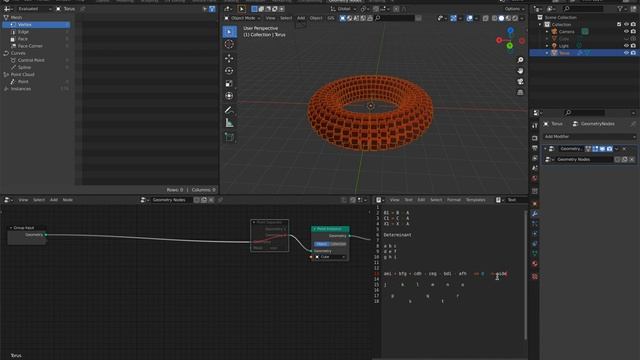Screen dimensions: 640x360
Task: Open the Object Mode dropdown
Action: [242, 18]
